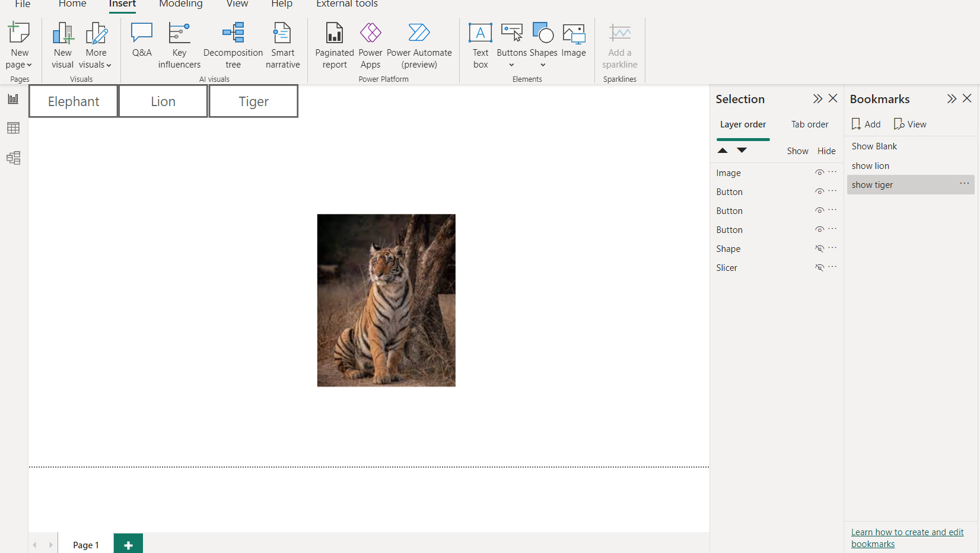The image size is (980, 553).
Task: Move layer up with up arrow
Action: point(723,151)
